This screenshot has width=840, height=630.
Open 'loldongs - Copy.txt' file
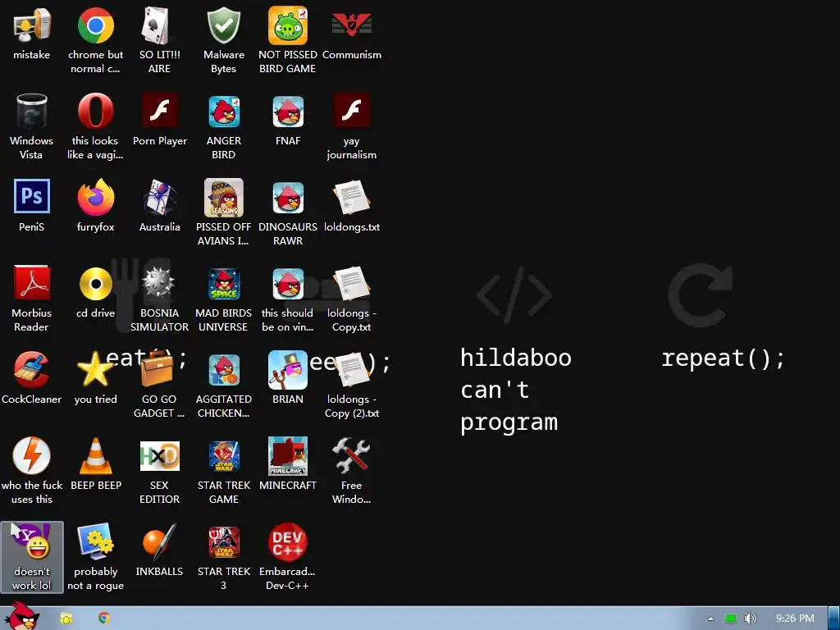coord(351,284)
